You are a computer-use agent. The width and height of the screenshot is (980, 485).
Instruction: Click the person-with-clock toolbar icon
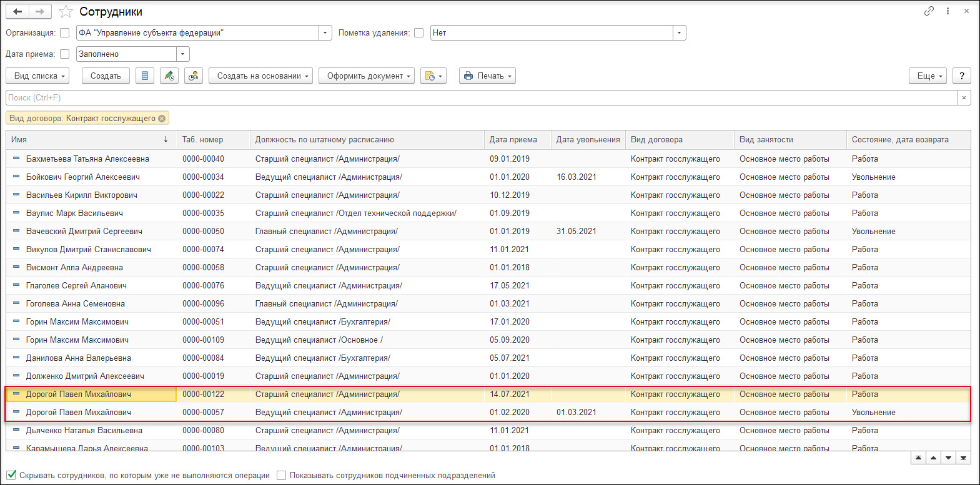[194, 76]
